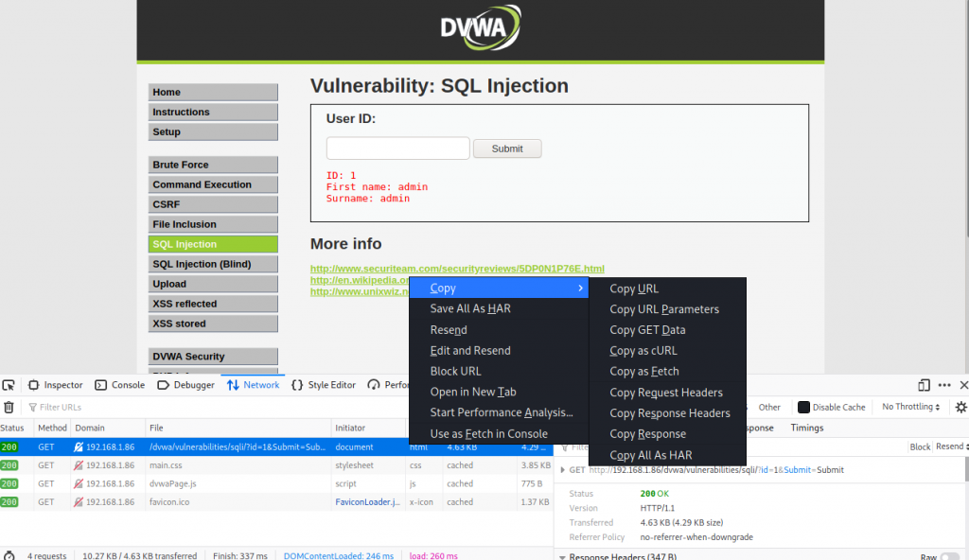Choose Copy Request Headers
This screenshot has width=969, height=560.
[x=667, y=393]
